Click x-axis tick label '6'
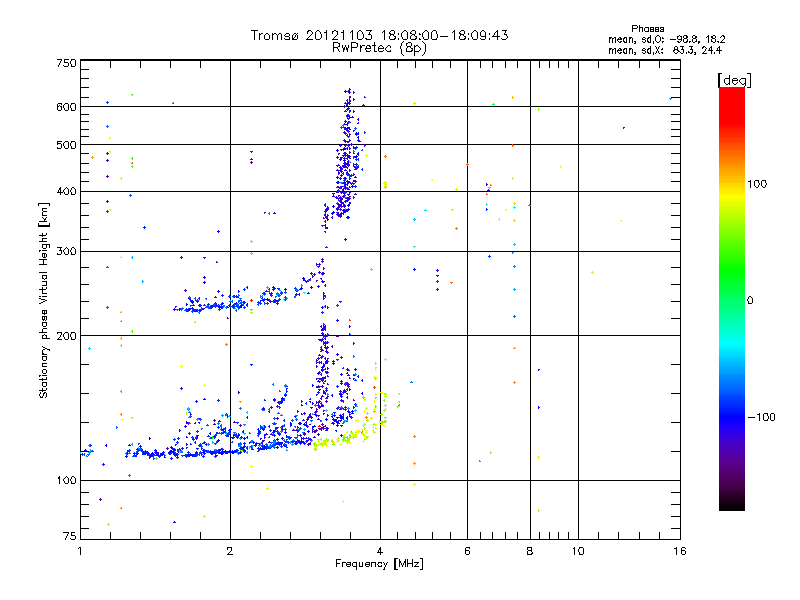800x600 pixels. click(467, 551)
